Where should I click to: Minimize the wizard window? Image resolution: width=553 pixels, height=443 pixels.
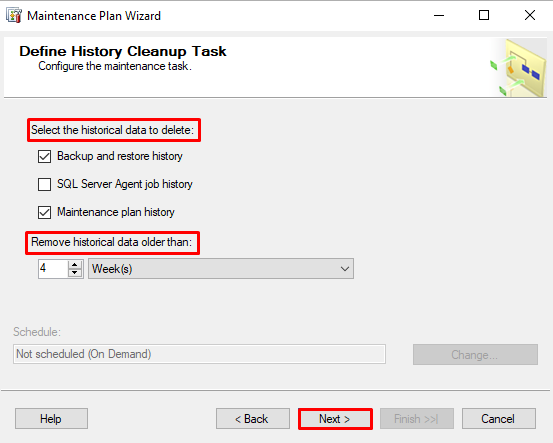(439, 16)
